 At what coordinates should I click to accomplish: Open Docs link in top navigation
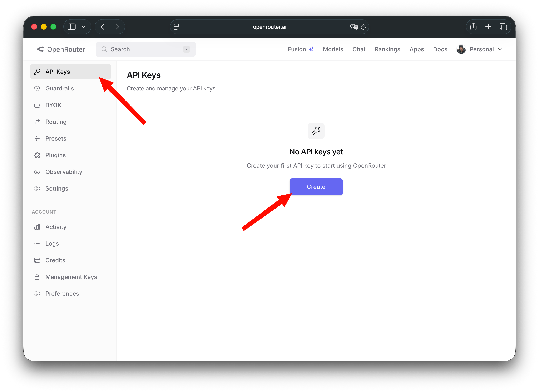(x=440, y=49)
